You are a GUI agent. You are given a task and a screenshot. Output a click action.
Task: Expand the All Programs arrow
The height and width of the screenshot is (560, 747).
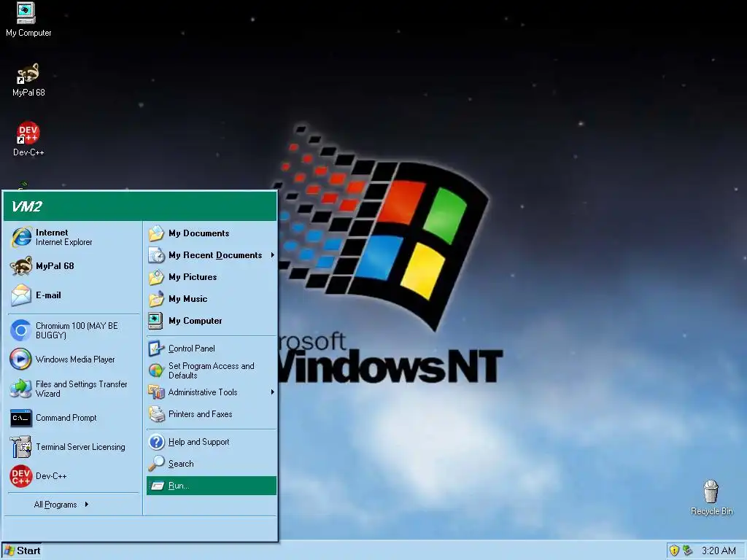[86, 505]
